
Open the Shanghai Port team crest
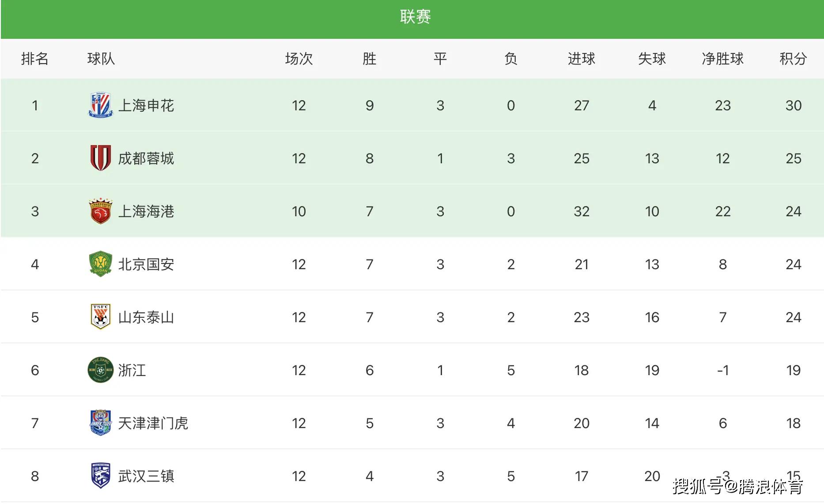pyautogui.click(x=101, y=211)
